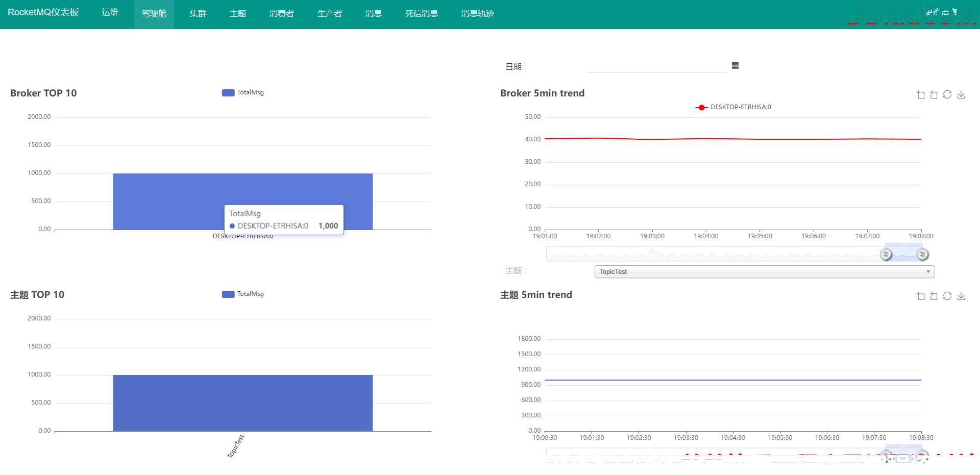The width and height of the screenshot is (980, 475).
Task: Refresh the 主题 5min trend chart
Action: (947, 296)
